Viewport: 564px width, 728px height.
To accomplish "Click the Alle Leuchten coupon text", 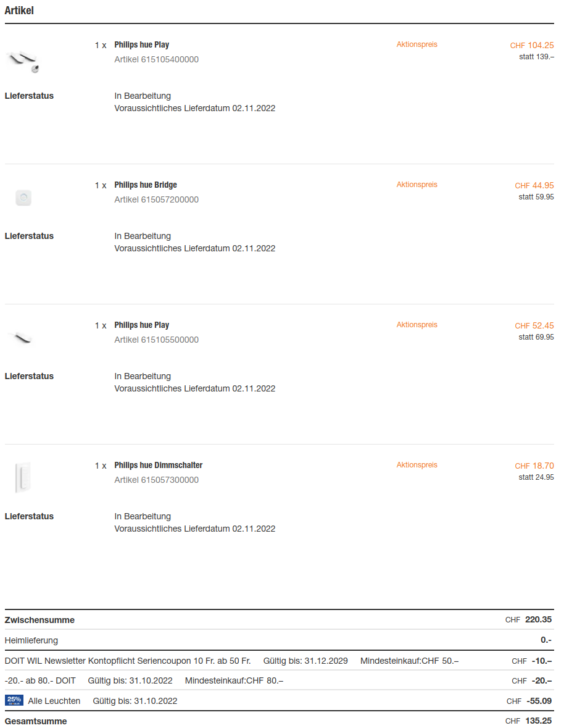I will point(54,701).
